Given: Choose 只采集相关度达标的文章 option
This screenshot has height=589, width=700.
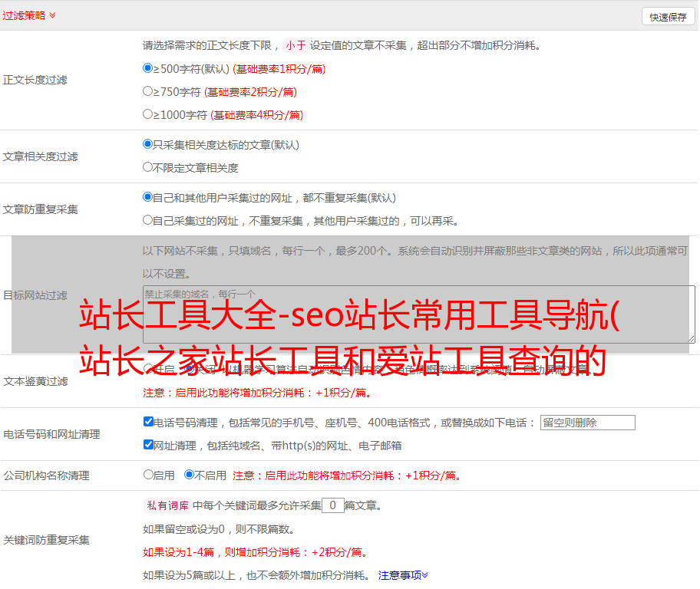Looking at the screenshot, I should pyautogui.click(x=147, y=143).
